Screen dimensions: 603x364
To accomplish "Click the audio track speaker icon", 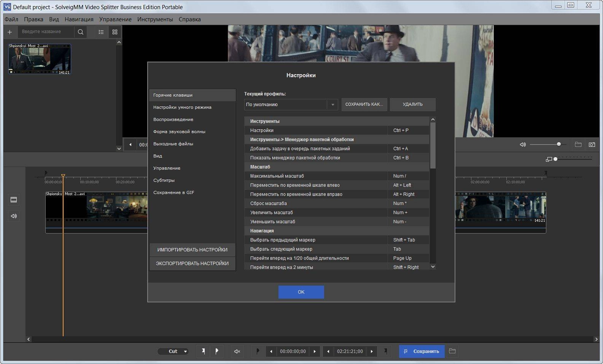I will pos(14,216).
